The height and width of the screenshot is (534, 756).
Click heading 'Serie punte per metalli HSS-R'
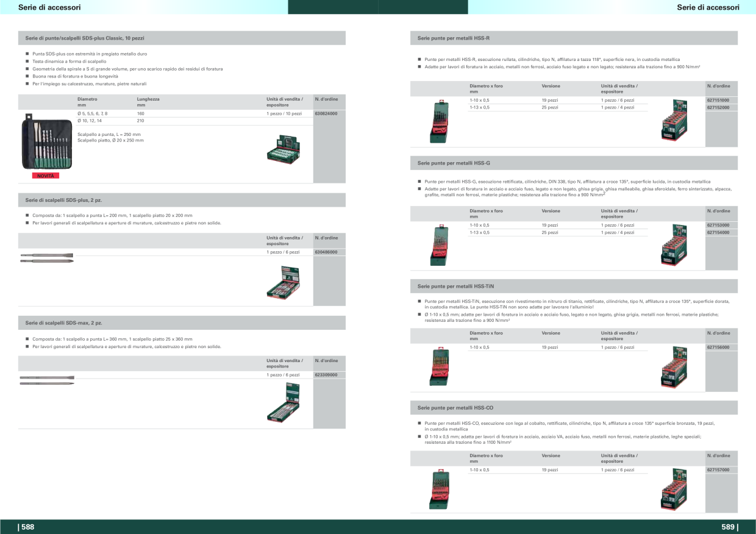[x=454, y=38]
